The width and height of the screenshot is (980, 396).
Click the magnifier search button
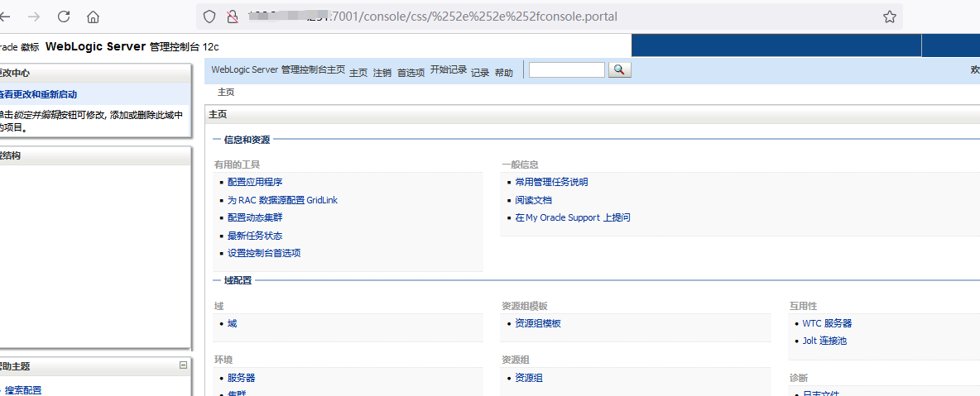click(619, 70)
